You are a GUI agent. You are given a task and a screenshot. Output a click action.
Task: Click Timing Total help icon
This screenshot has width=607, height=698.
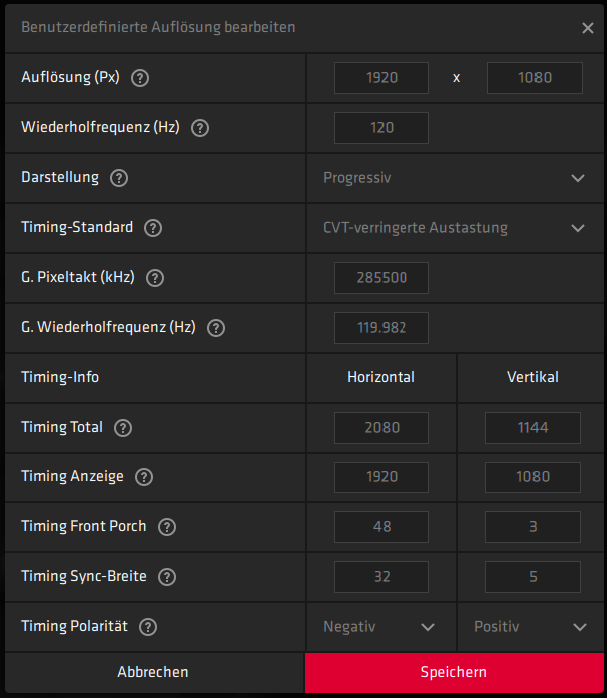tap(123, 428)
